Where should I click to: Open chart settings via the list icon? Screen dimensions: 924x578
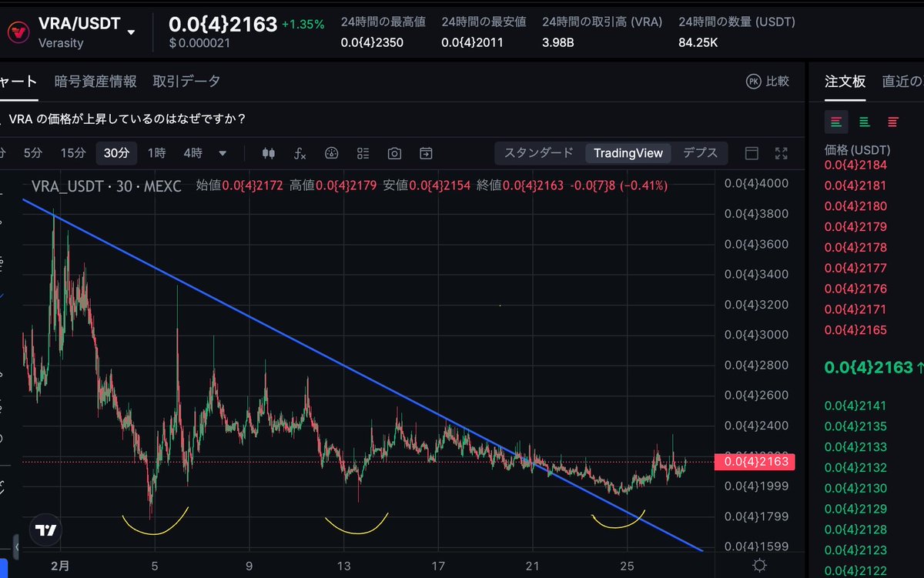(x=363, y=153)
